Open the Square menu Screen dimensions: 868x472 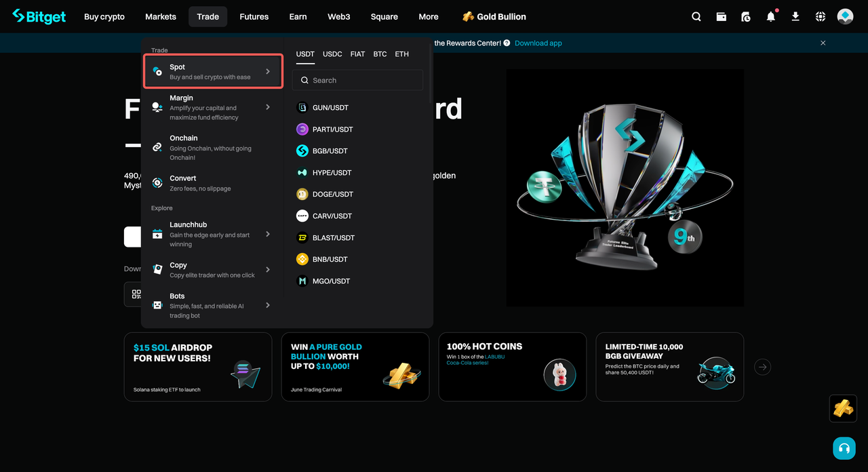(384, 16)
